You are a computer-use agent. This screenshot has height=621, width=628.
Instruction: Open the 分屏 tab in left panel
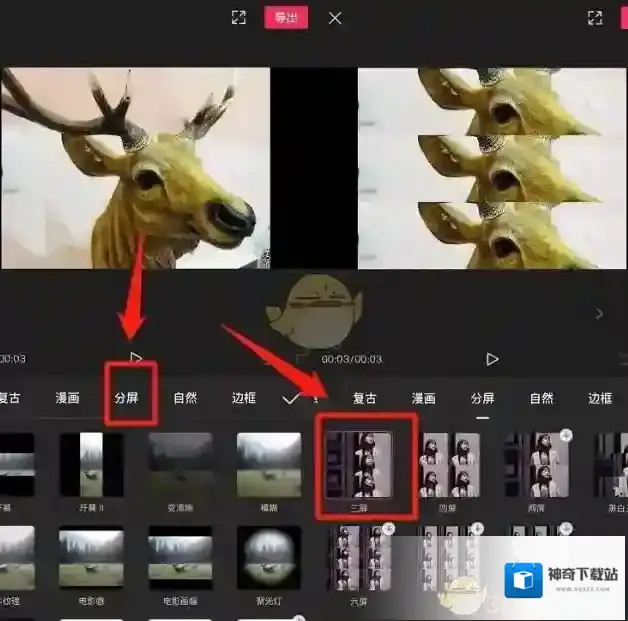pos(125,398)
